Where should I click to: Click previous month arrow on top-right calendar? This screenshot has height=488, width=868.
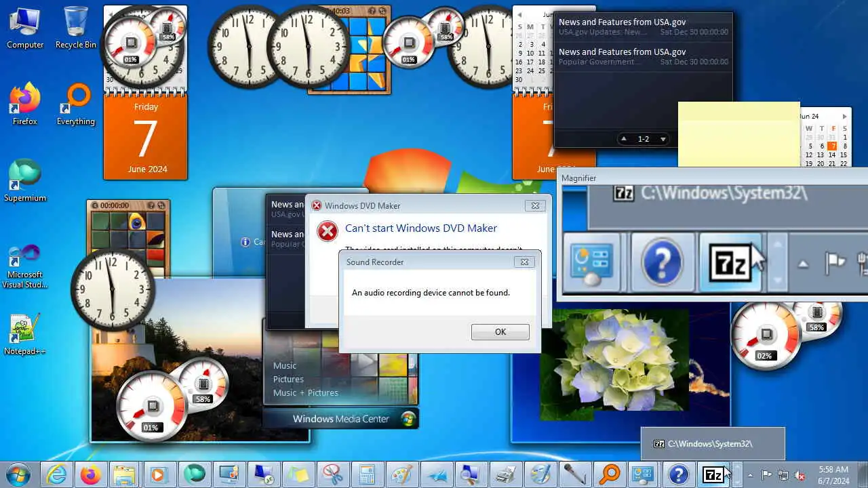pyautogui.click(x=519, y=14)
